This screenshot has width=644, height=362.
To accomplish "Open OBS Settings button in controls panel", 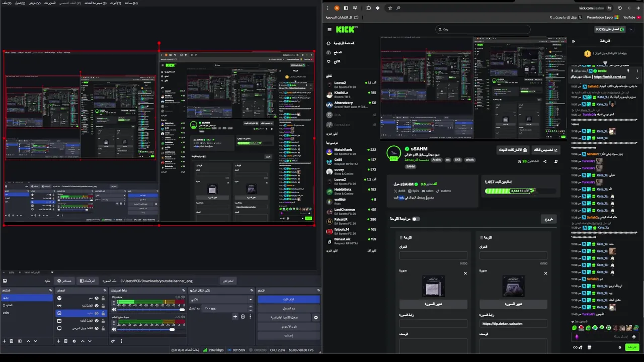I will coord(288,335).
